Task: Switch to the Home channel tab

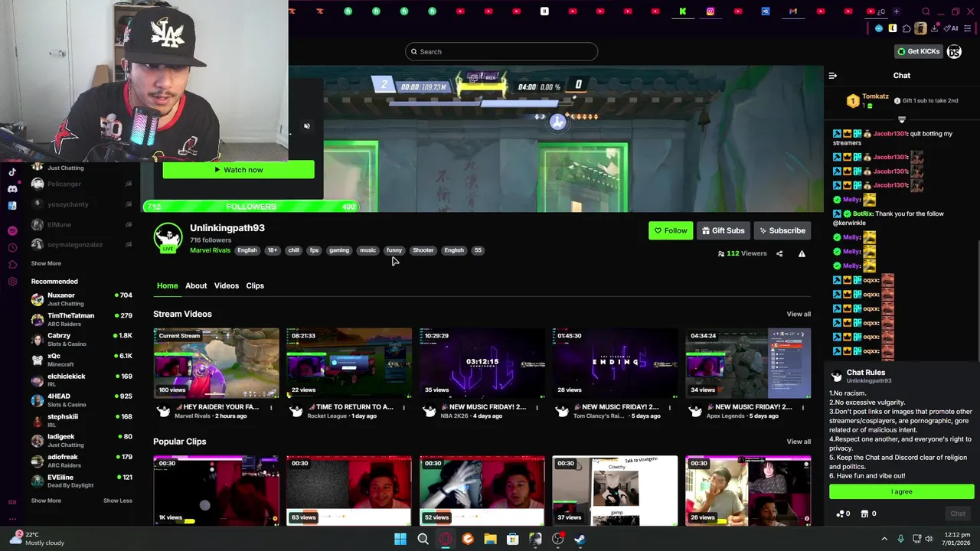Action: coord(167,285)
